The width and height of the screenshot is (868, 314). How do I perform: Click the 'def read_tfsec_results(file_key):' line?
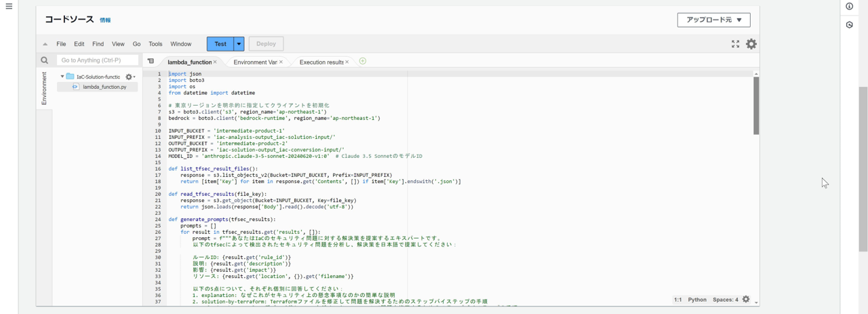(x=218, y=194)
